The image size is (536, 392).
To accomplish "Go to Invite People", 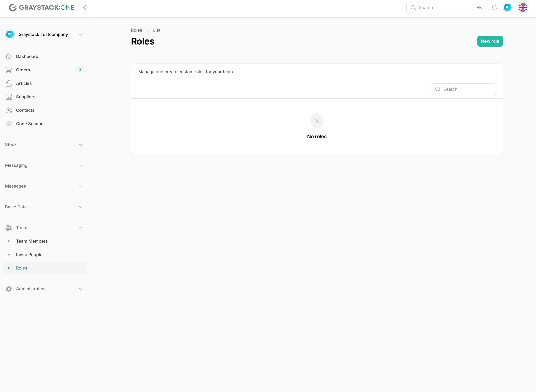I will (x=29, y=255).
